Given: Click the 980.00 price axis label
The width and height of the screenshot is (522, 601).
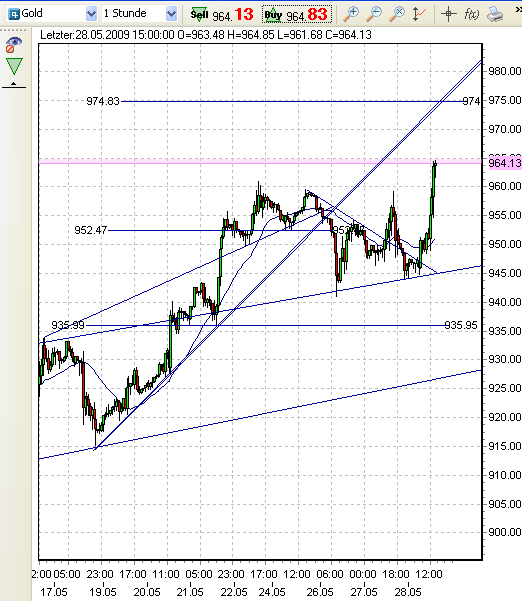Looking at the screenshot, I should point(504,71).
